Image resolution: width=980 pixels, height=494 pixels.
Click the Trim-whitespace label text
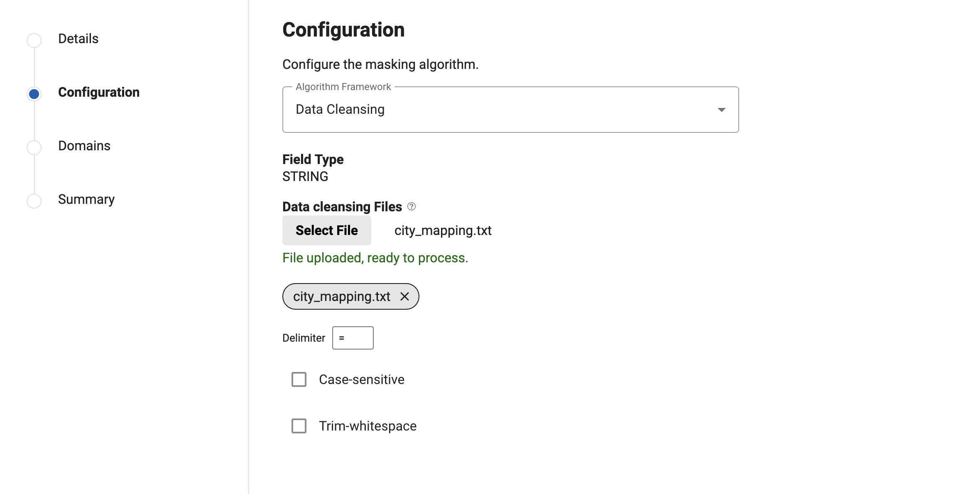[367, 426]
